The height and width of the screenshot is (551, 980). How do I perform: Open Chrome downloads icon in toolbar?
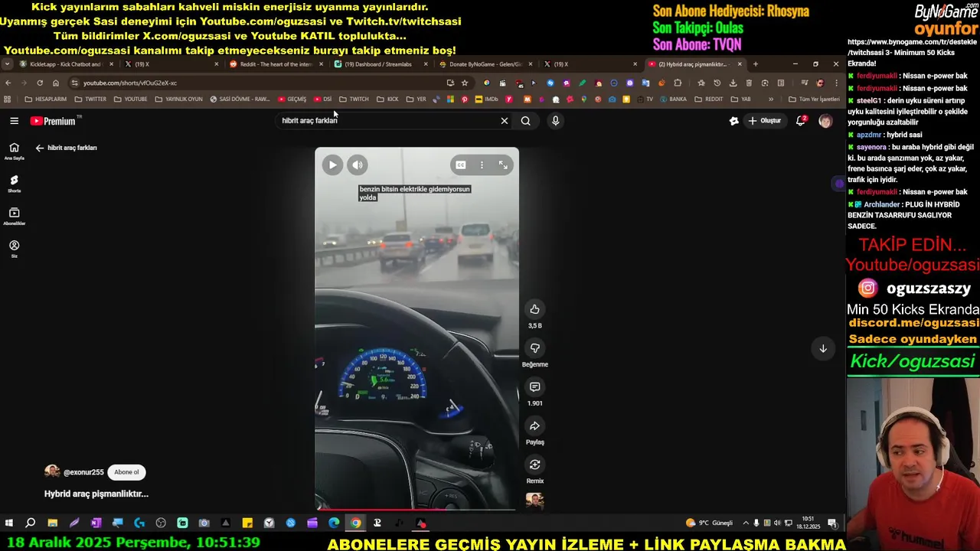[x=733, y=83]
